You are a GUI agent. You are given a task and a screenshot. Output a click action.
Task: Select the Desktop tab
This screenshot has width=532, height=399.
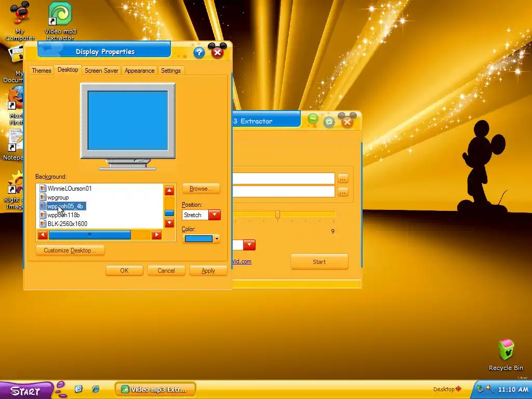click(x=68, y=70)
